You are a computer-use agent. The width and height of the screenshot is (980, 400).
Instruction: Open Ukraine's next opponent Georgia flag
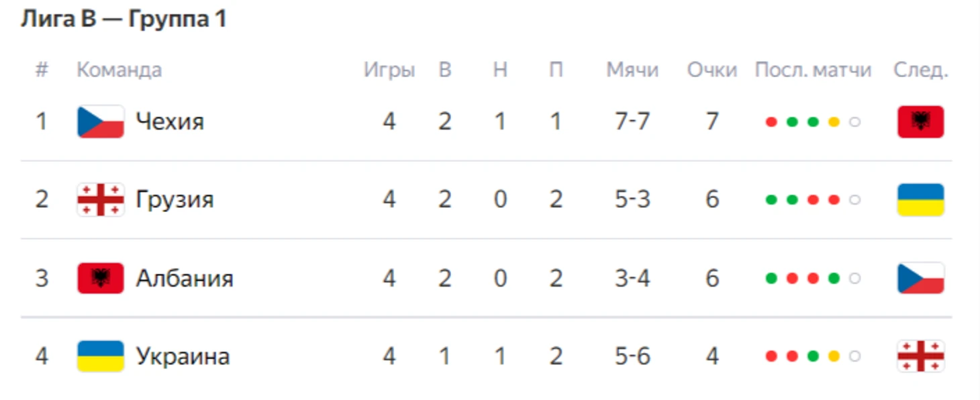coord(921,356)
